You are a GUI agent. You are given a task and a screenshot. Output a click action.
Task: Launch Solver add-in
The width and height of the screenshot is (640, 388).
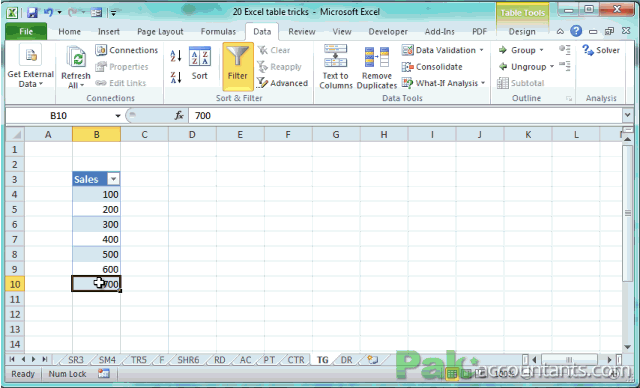(601, 50)
